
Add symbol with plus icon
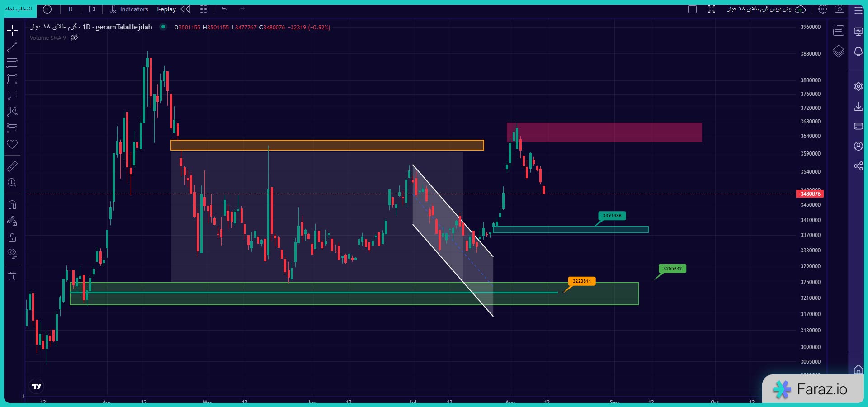tap(47, 9)
